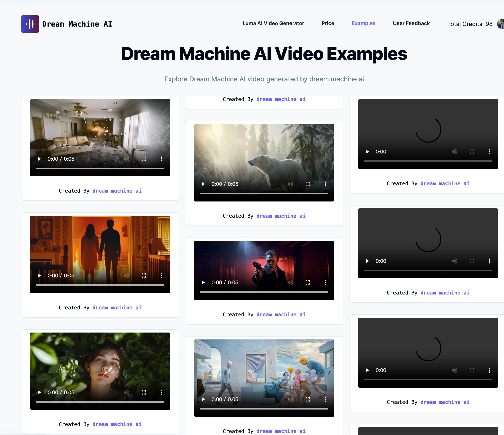The width and height of the screenshot is (504, 435).
Task: Open User Feedback section
Action: point(411,23)
